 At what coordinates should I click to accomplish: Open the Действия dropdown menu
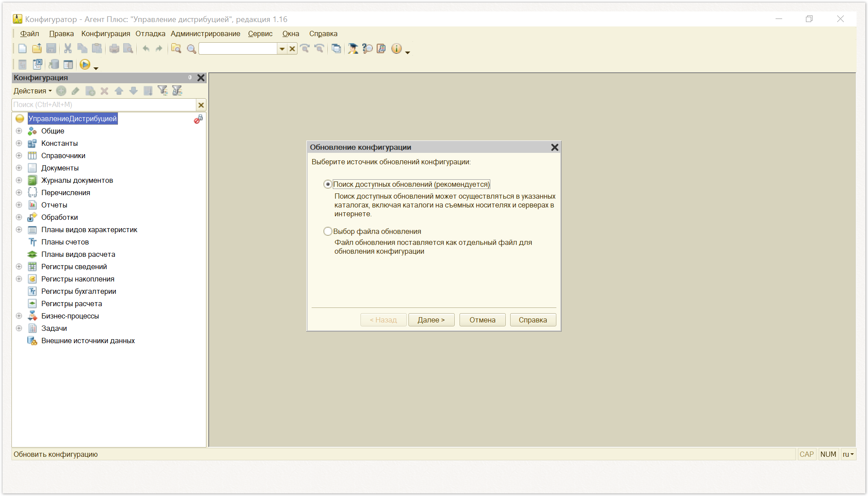coord(33,91)
